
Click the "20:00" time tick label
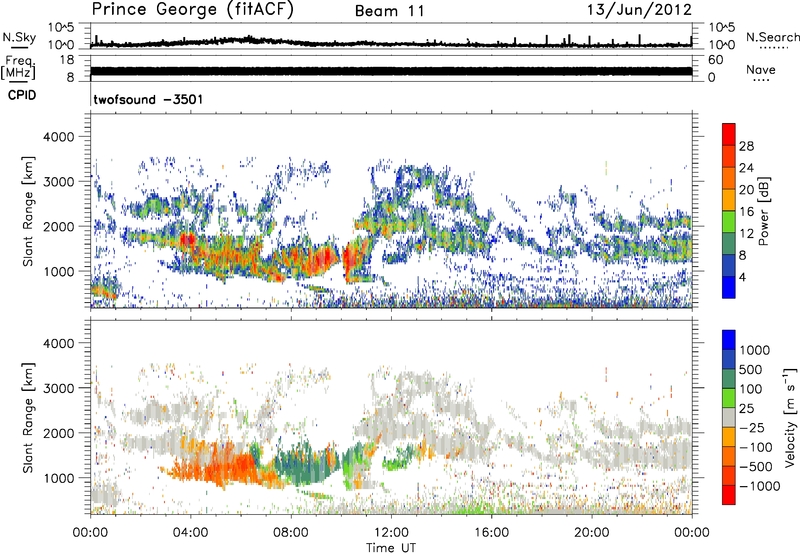(x=592, y=533)
